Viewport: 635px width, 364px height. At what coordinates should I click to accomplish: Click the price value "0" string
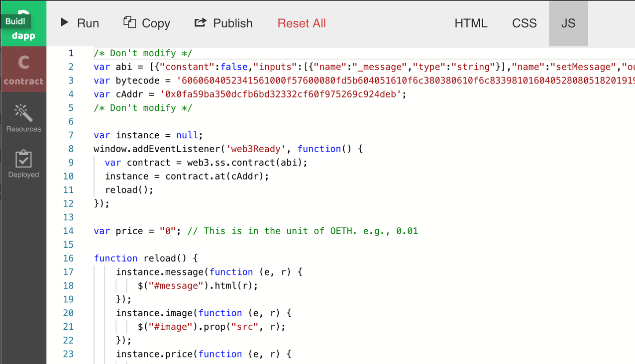168,231
